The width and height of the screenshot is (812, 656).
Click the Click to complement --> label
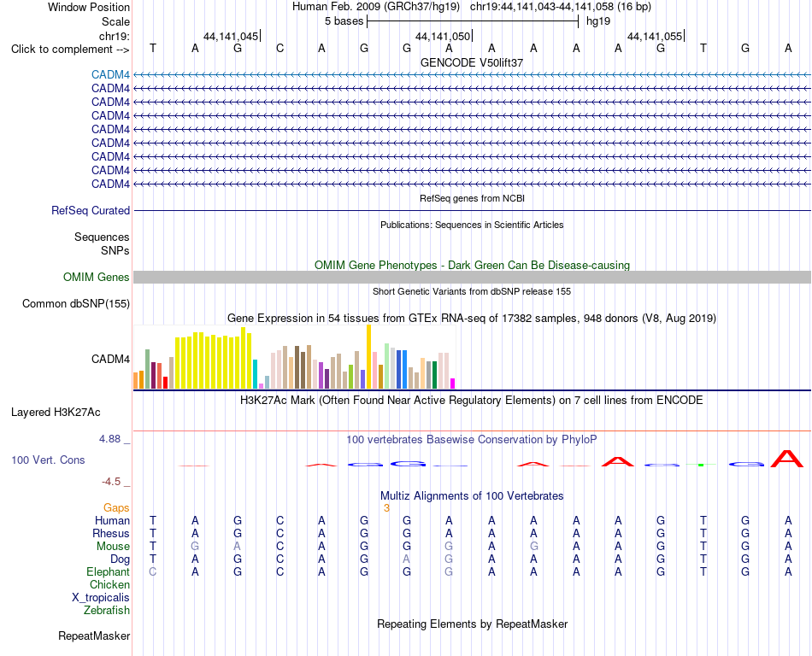click(70, 50)
